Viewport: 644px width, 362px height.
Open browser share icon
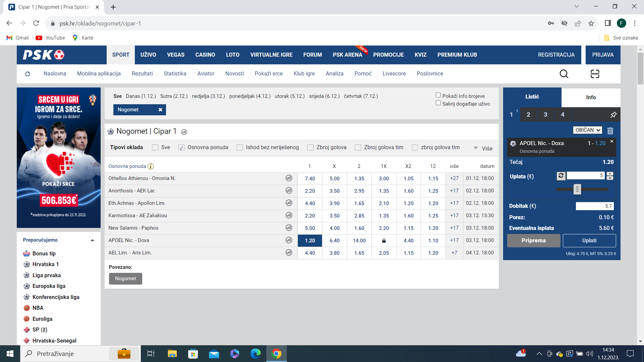(578, 23)
